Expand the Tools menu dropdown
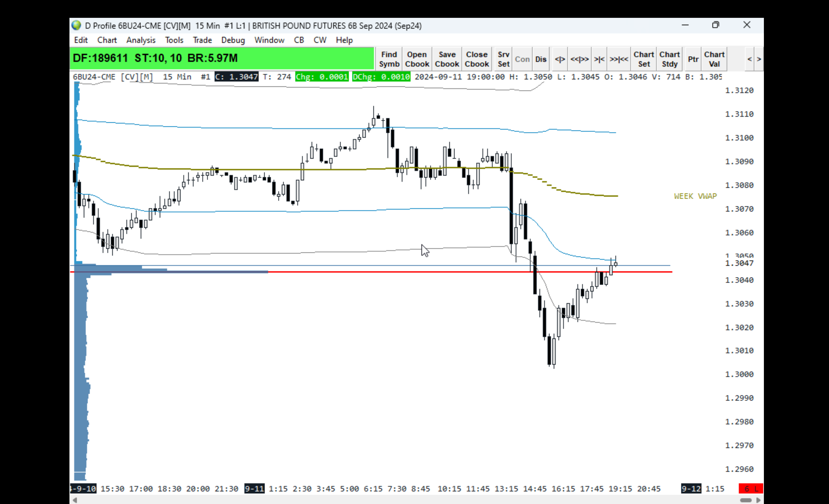 (174, 40)
